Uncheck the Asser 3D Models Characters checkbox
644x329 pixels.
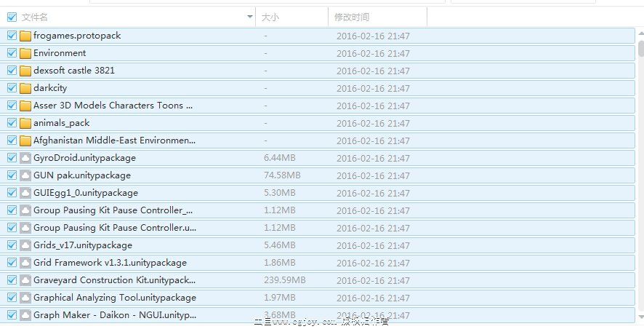[12, 106]
